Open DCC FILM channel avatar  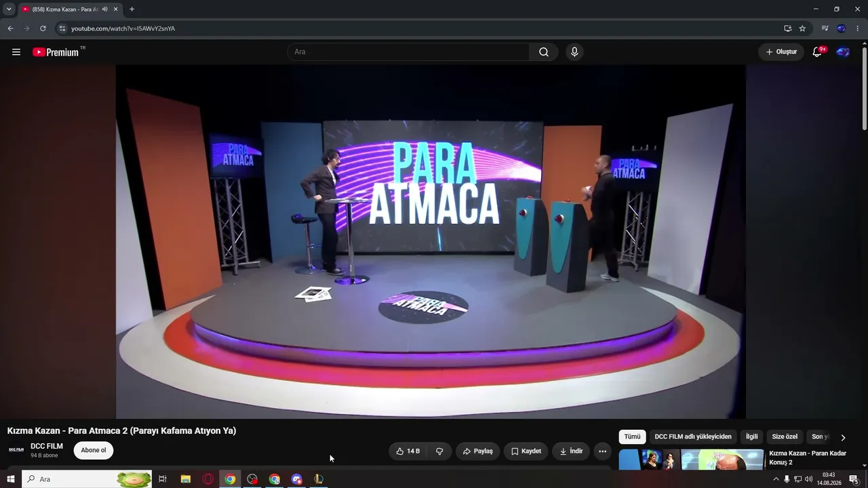pos(16,450)
